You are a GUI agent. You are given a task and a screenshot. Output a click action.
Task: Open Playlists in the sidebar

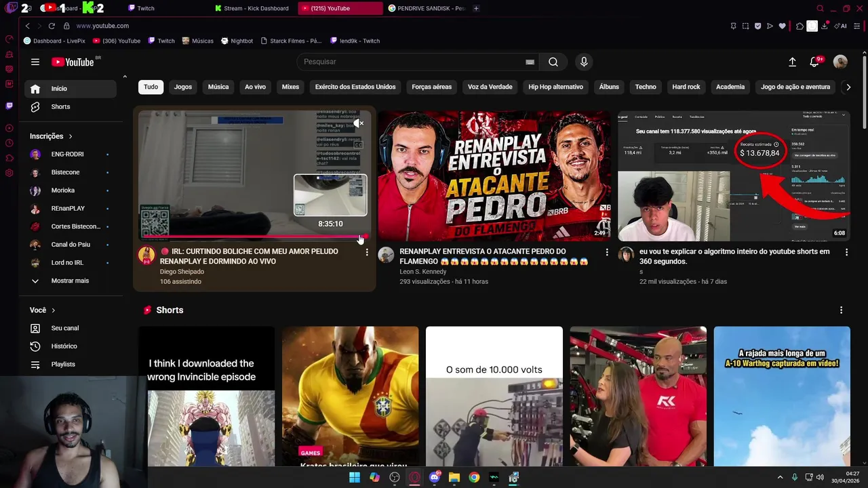[x=71, y=364]
